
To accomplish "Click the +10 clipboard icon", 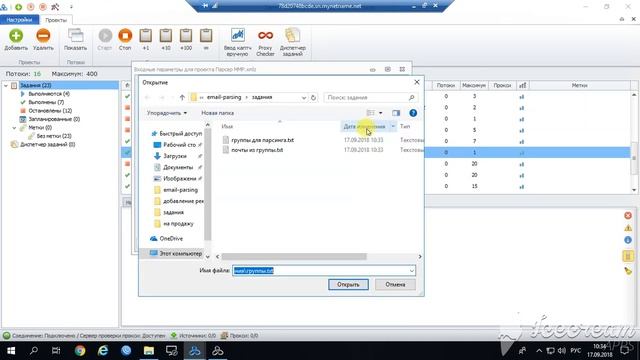I will coord(166,36).
